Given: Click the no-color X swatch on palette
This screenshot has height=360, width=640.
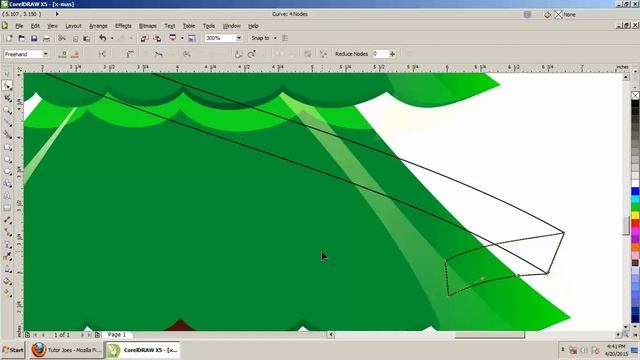Looking at the screenshot, I should [636, 96].
